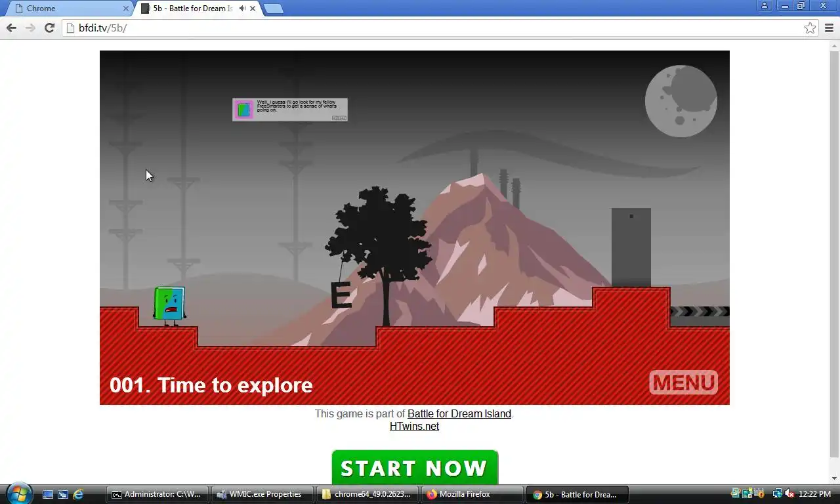Switch to the first Chrome tab

pyautogui.click(x=69, y=9)
